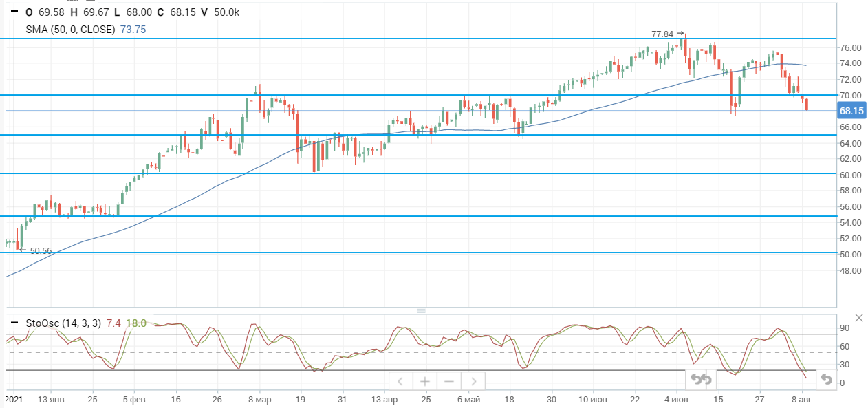Image resolution: width=868 pixels, height=408 pixels.
Task: Click the single curved-arrow icon at bottom right
Action: click(x=826, y=379)
